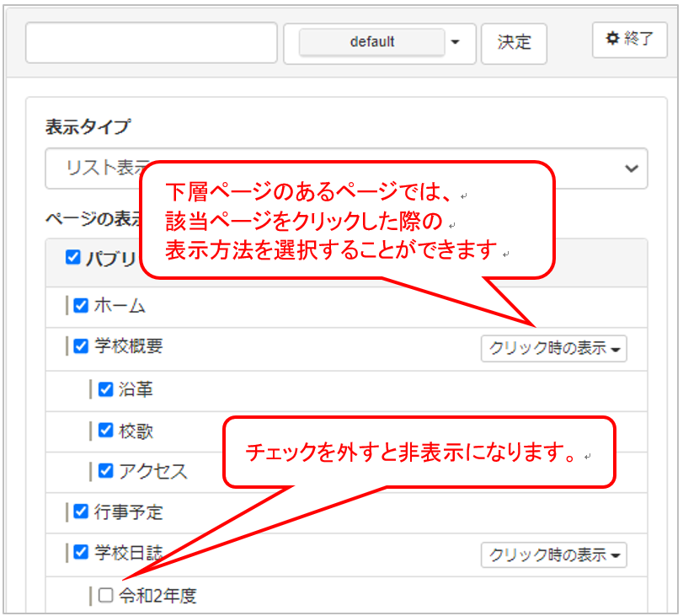Uncheck the 学校日誌 checkbox

pyautogui.click(x=81, y=552)
